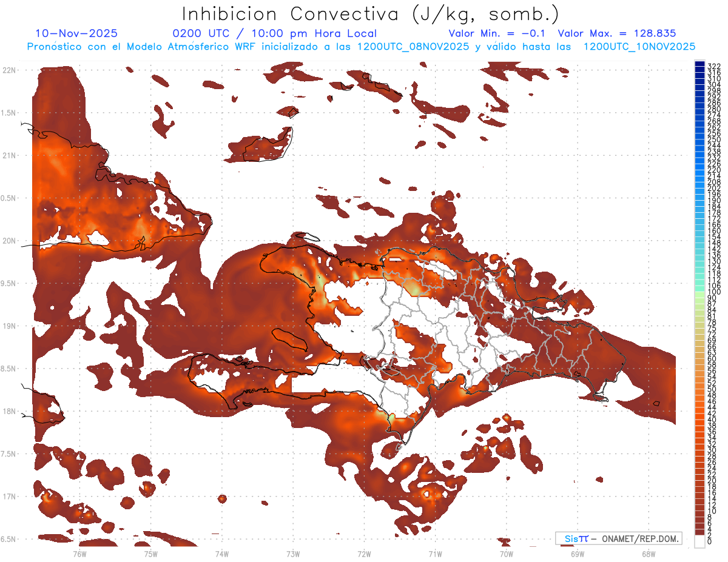Click the 'Pronostico con el Modelo Atmosferico WRF' line

coord(361,47)
